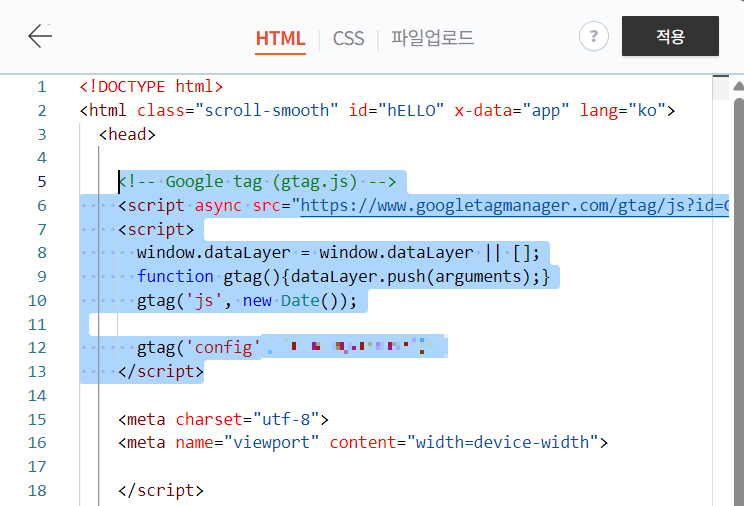The image size is (744, 506).
Task: Apply changes with the 적용 button
Action: point(670,36)
